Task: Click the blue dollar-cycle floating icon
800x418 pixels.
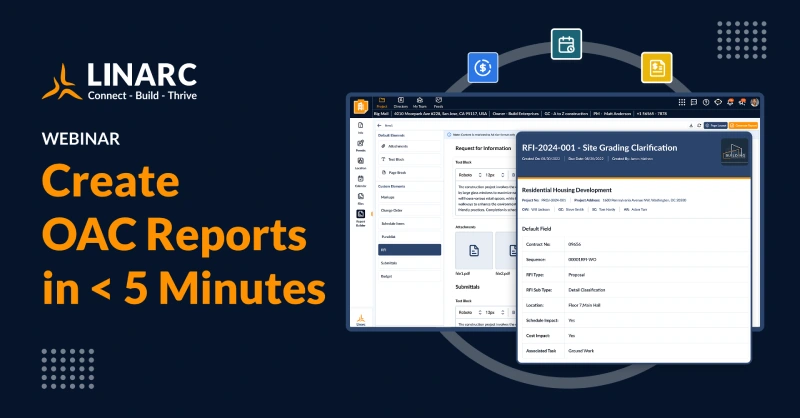Action: click(483, 67)
